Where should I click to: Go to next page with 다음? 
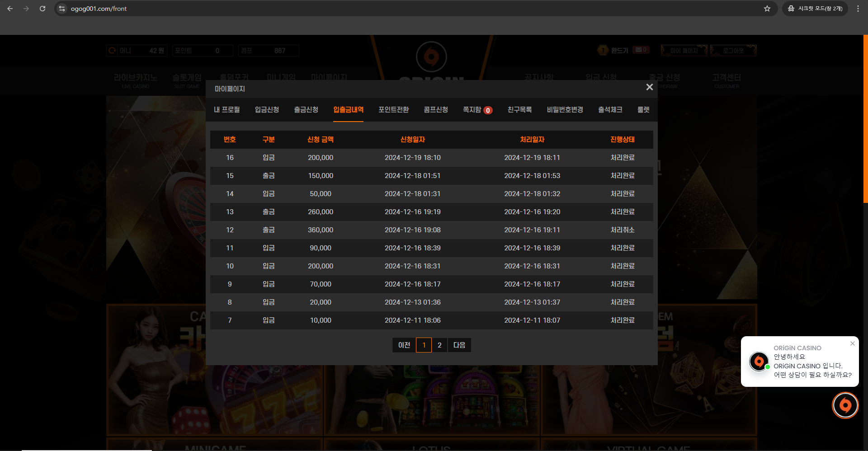pyautogui.click(x=459, y=345)
